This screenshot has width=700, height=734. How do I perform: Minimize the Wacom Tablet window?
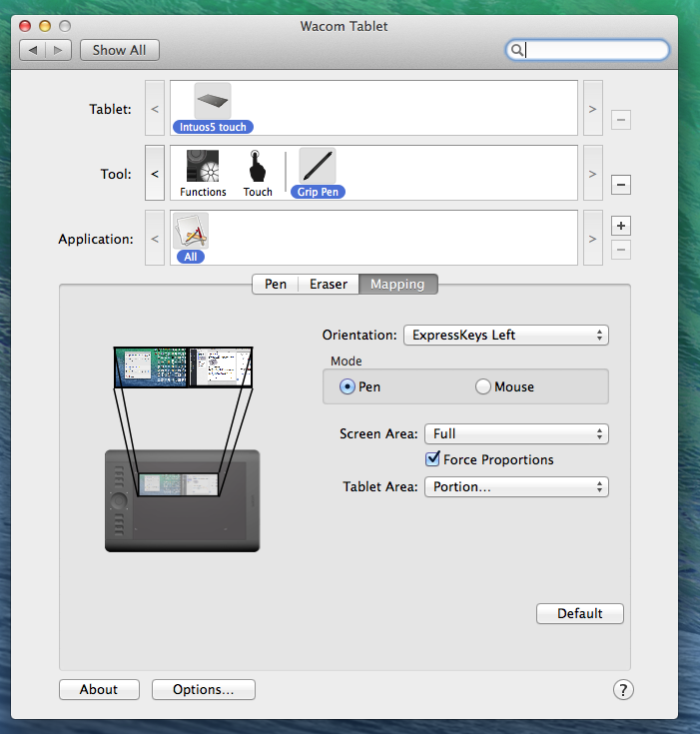[45, 26]
